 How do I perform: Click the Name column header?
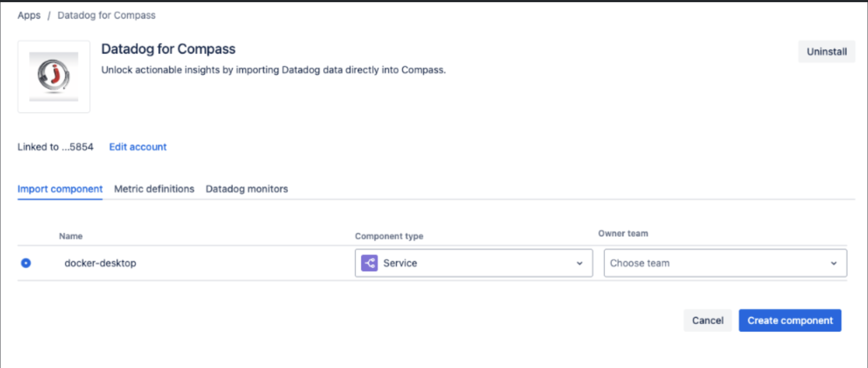[x=71, y=236]
